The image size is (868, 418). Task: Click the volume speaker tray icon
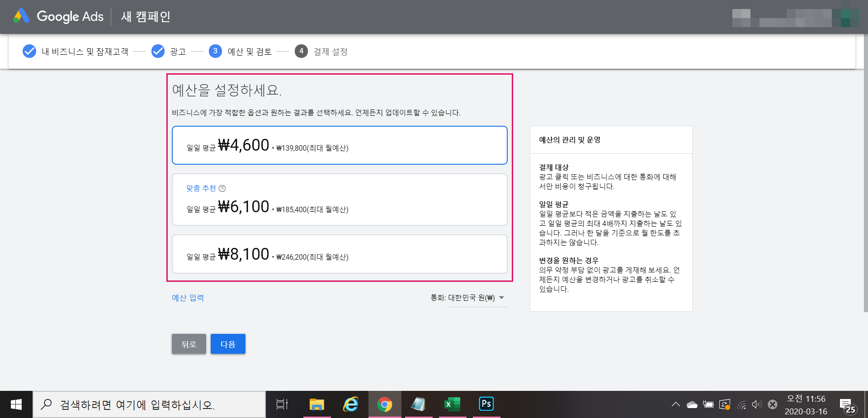[x=757, y=404]
